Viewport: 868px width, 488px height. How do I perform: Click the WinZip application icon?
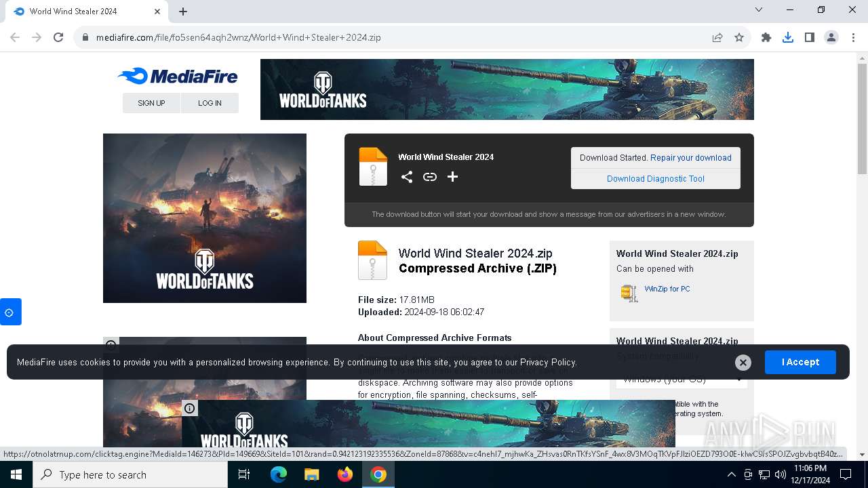pos(629,293)
